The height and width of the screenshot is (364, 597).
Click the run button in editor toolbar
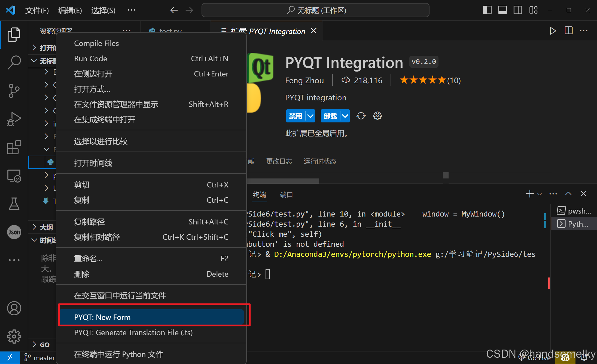click(x=553, y=31)
